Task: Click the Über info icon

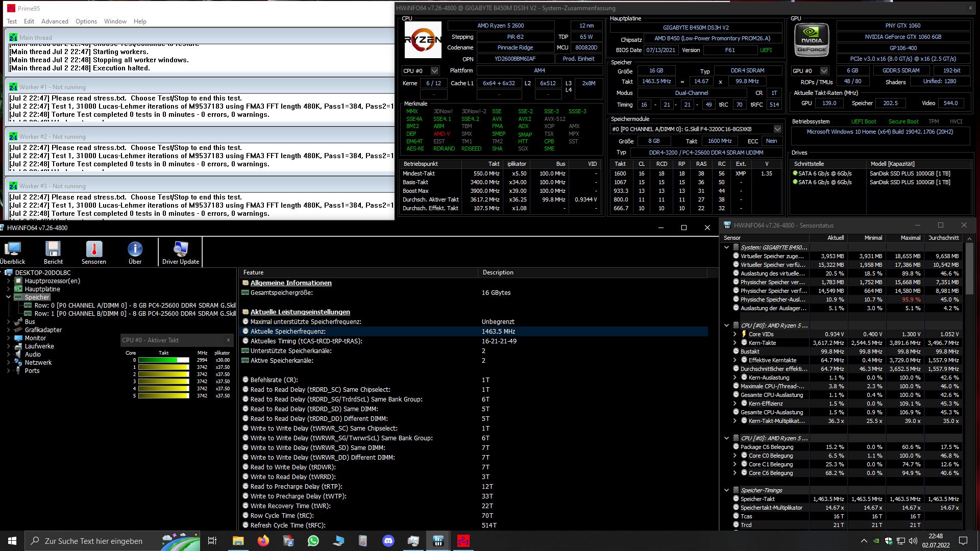Action: (x=135, y=253)
